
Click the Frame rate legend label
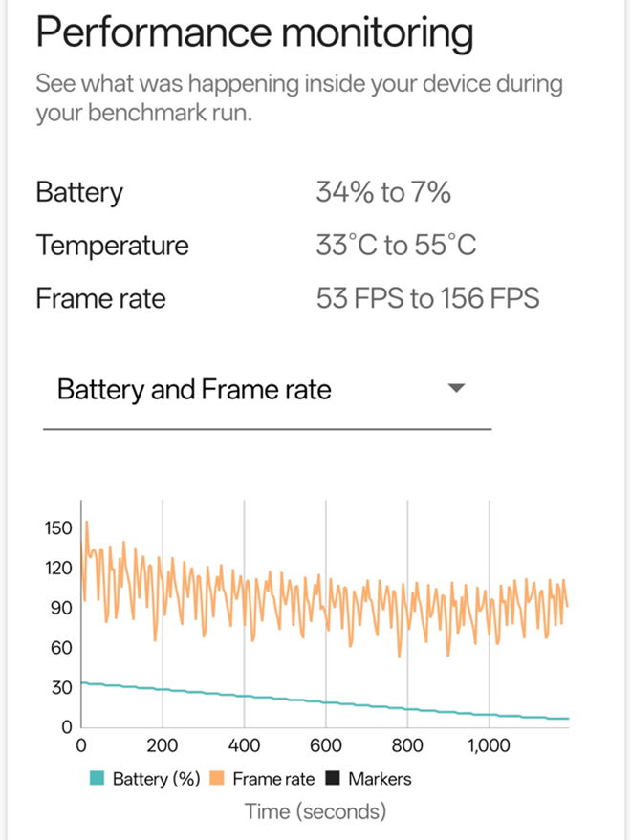click(273, 779)
